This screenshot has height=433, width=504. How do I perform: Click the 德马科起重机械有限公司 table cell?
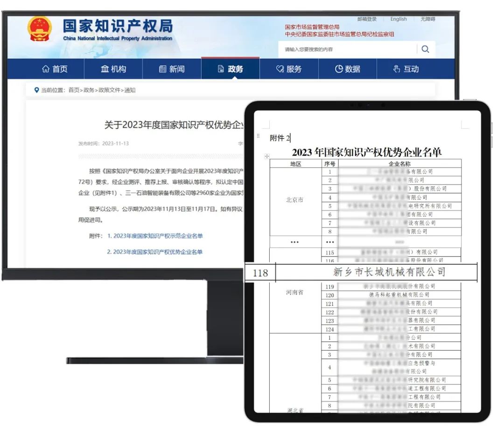399,295
